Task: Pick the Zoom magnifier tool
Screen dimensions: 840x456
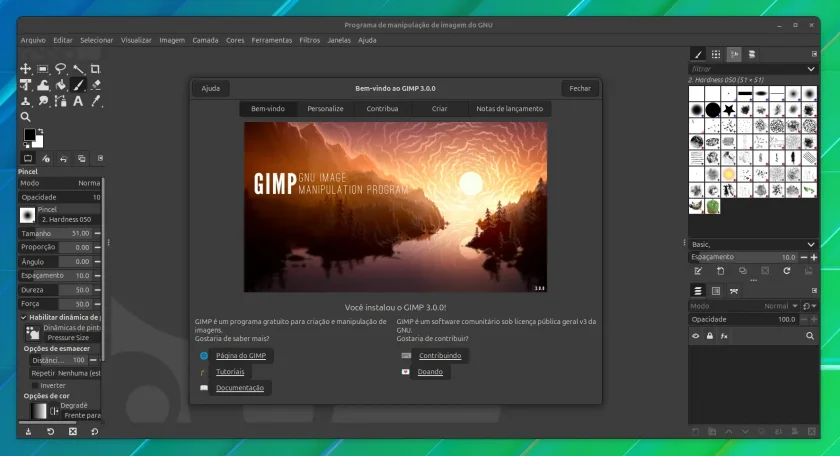Action: (25, 117)
